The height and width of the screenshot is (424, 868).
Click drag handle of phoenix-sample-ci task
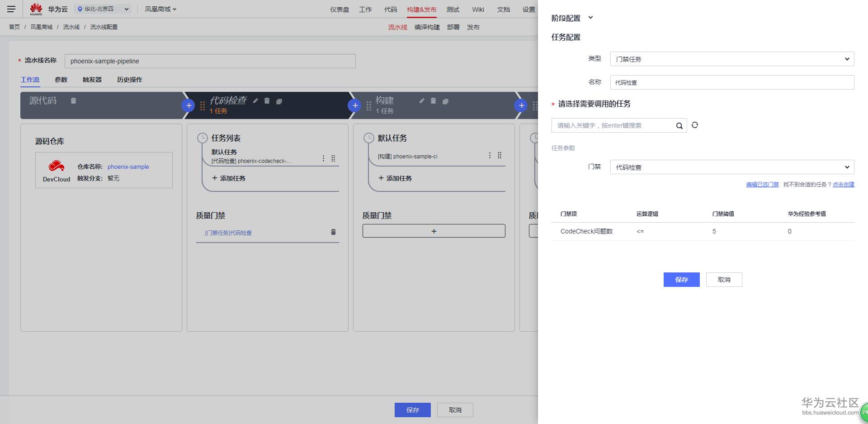500,155
